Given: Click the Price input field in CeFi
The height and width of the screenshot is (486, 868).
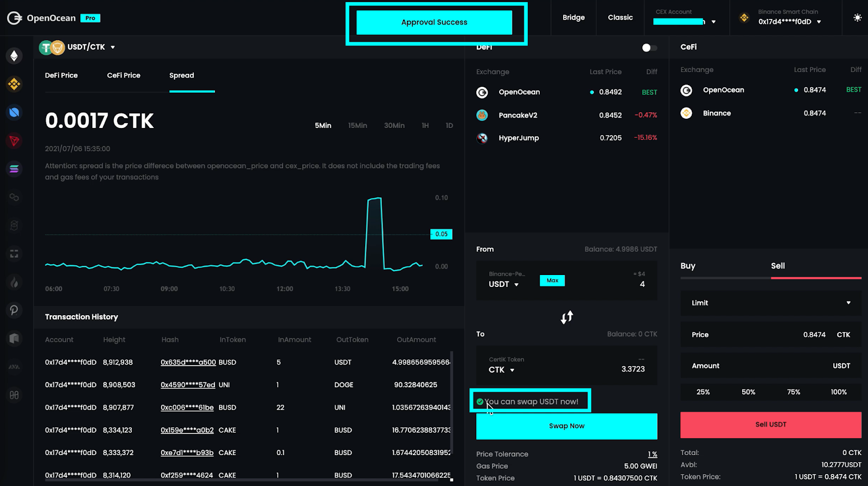Looking at the screenshot, I should point(771,335).
